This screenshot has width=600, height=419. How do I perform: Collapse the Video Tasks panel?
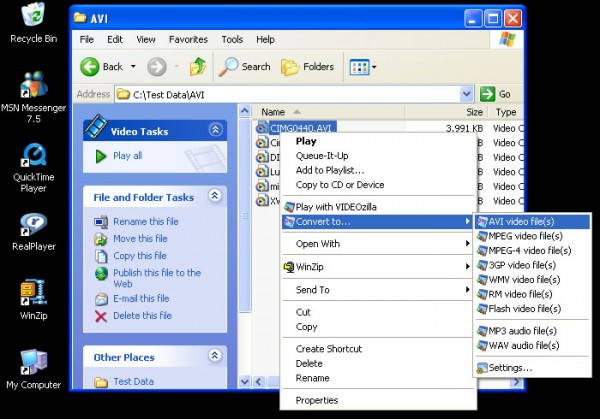pyautogui.click(x=215, y=130)
